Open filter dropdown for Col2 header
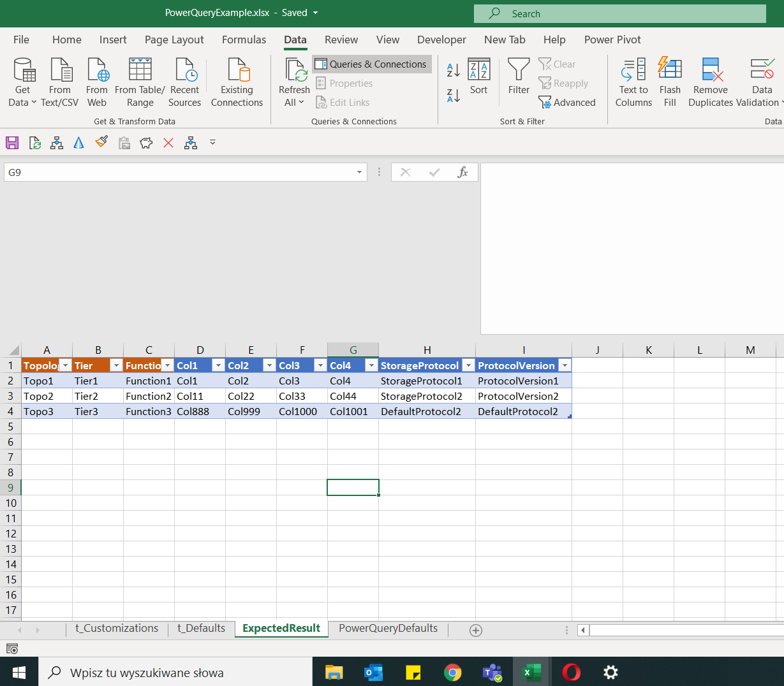 pos(269,365)
